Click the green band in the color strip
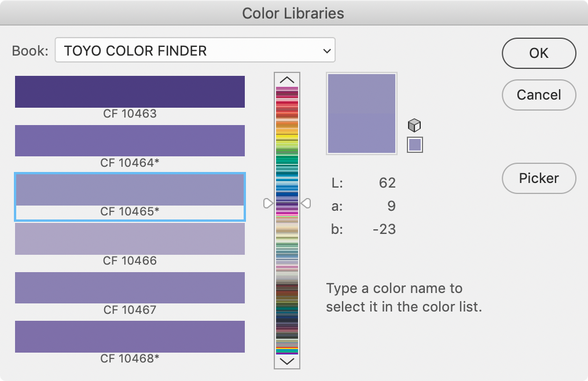 click(287, 159)
